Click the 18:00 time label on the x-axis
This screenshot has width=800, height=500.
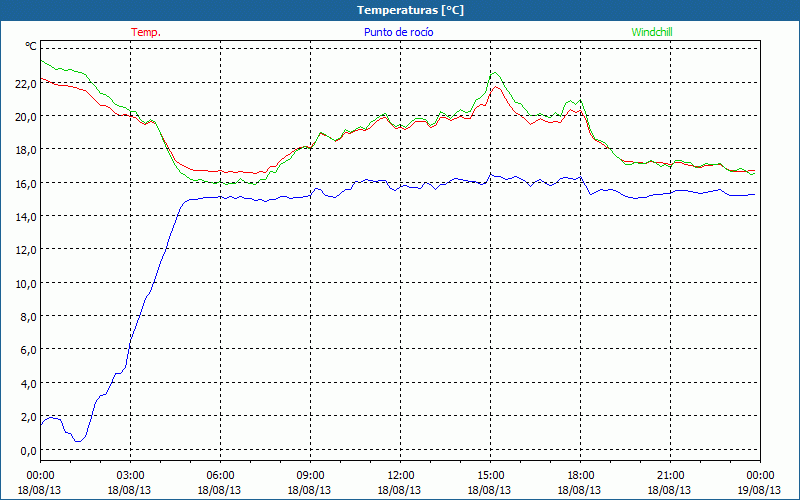click(581, 476)
